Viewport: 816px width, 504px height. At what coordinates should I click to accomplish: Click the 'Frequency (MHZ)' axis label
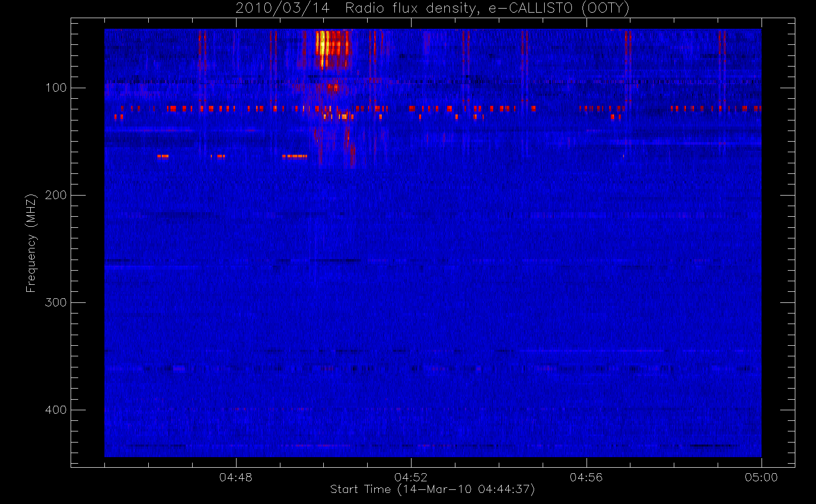click(31, 243)
